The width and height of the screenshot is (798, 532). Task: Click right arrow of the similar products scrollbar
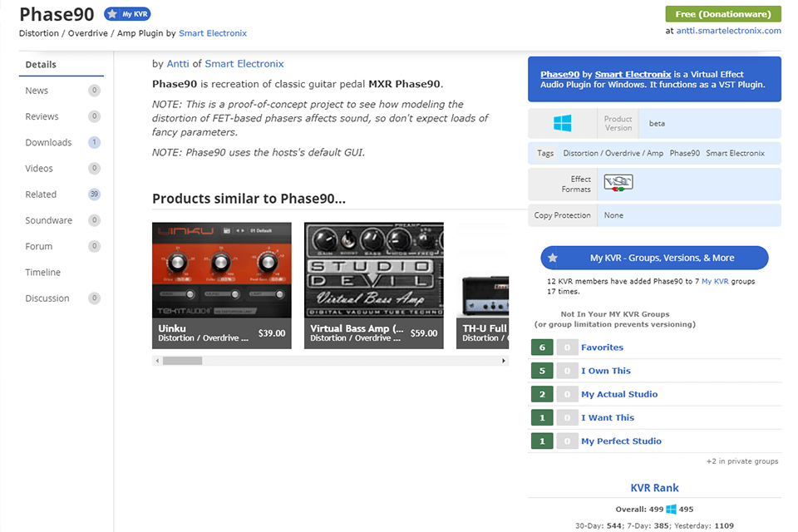point(504,361)
